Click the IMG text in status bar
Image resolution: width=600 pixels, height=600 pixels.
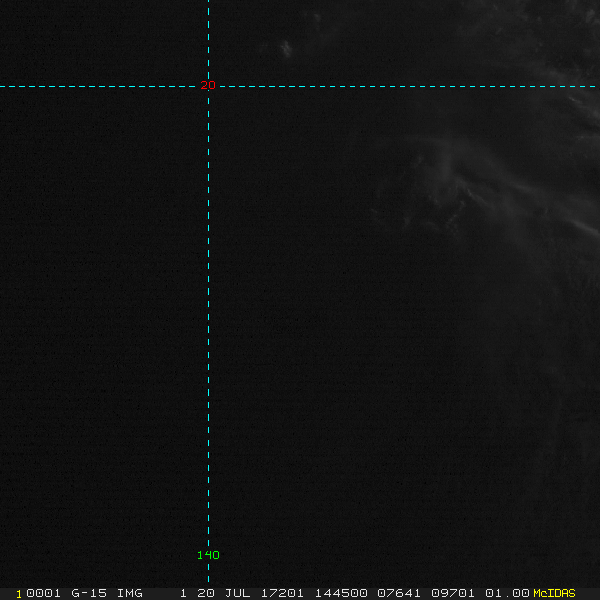point(129,593)
